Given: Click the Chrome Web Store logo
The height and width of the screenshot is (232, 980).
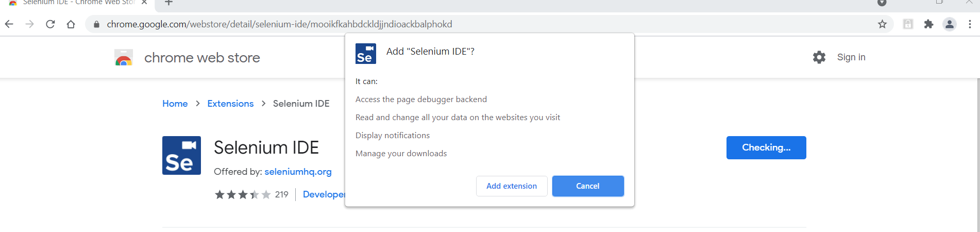Looking at the screenshot, I should click(x=124, y=58).
